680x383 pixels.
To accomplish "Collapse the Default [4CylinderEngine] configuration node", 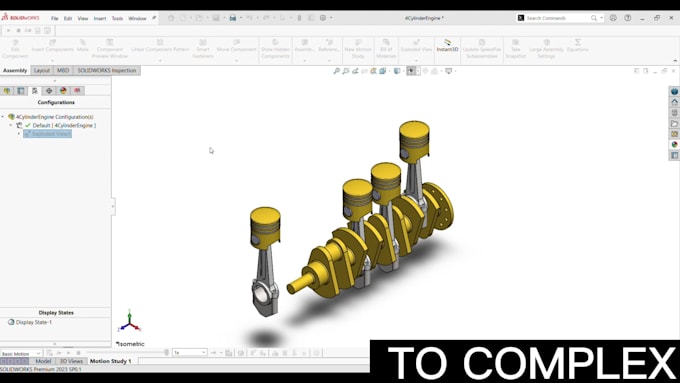I will tap(11, 125).
